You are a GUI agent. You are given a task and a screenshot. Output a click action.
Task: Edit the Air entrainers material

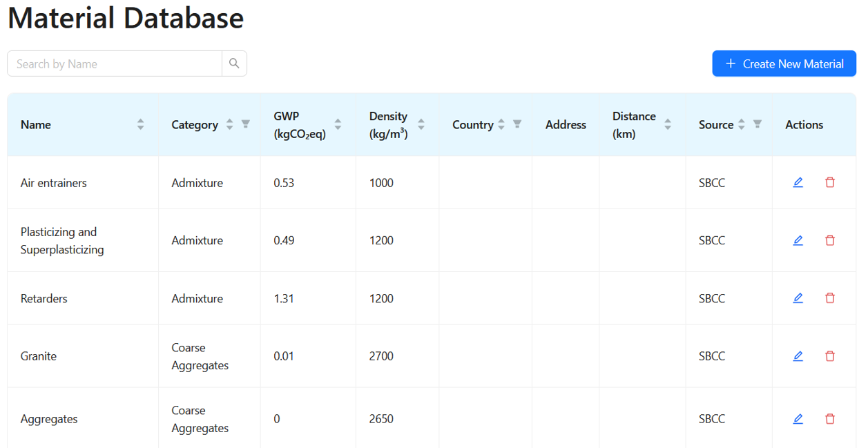[798, 183]
